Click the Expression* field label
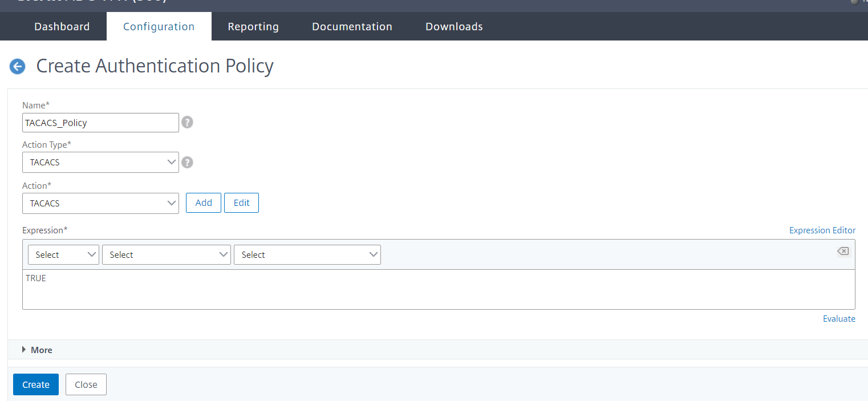868x401 pixels. click(45, 230)
